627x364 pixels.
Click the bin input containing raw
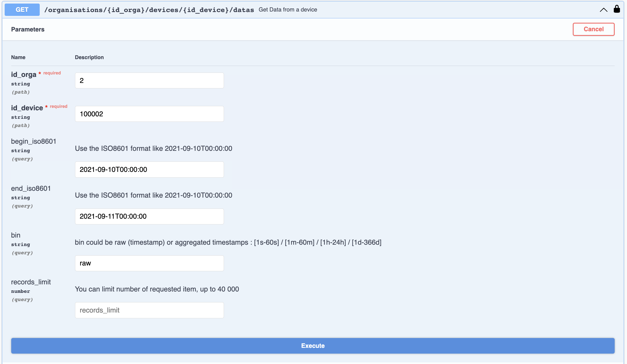tap(149, 263)
